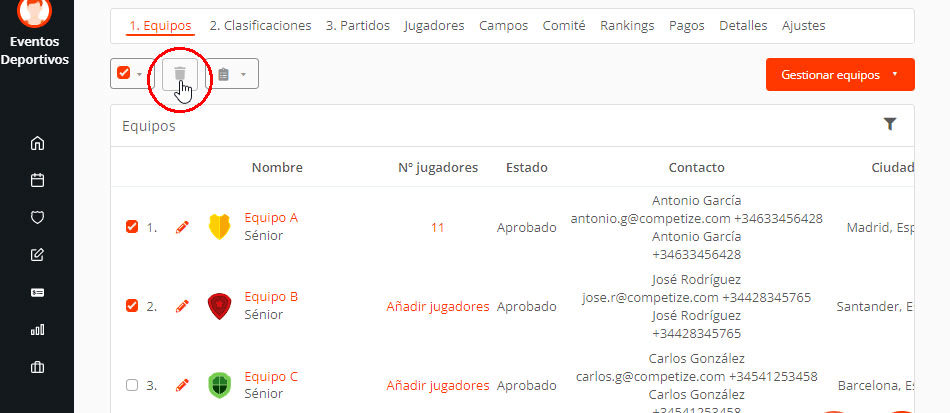
Task: Edit Equipo C with pencil icon
Action: click(182, 385)
